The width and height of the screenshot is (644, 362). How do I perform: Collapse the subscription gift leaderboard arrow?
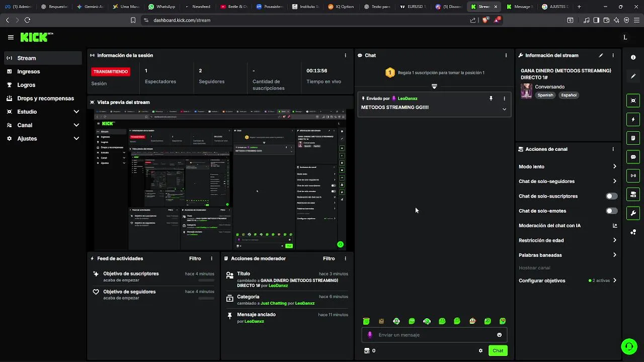(x=434, y=86)
